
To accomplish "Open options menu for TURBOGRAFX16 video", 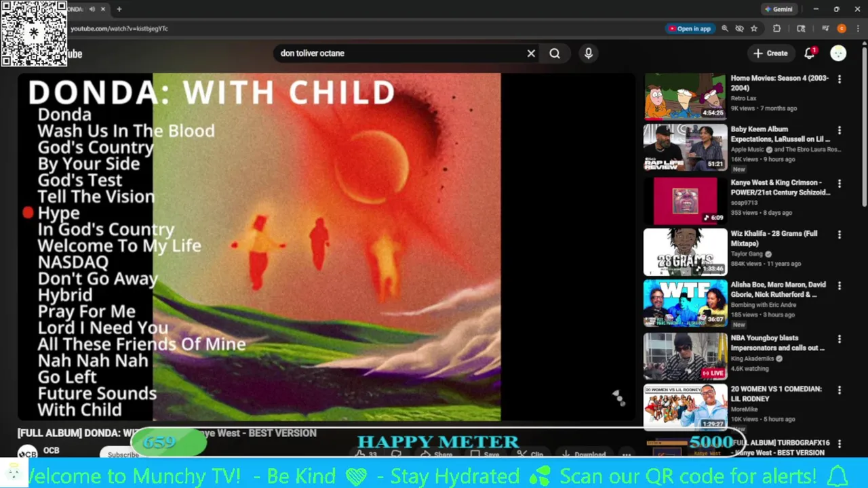I will (840, 444).
